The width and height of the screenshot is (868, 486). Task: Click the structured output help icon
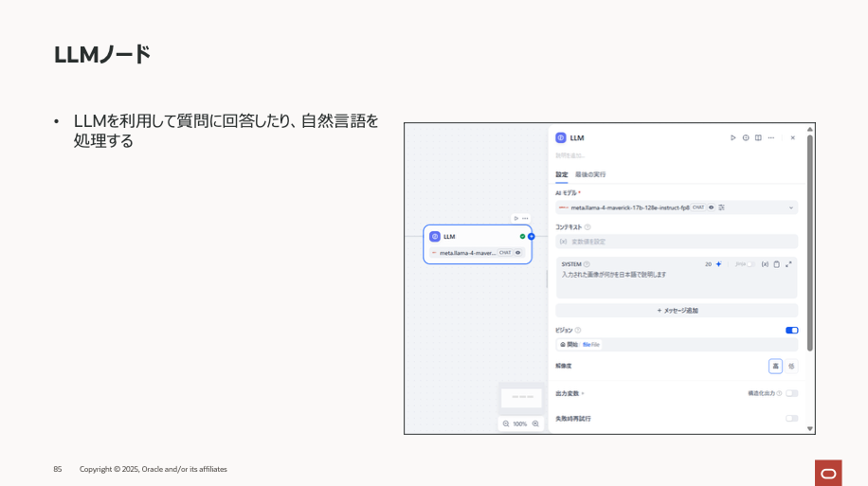780,393
